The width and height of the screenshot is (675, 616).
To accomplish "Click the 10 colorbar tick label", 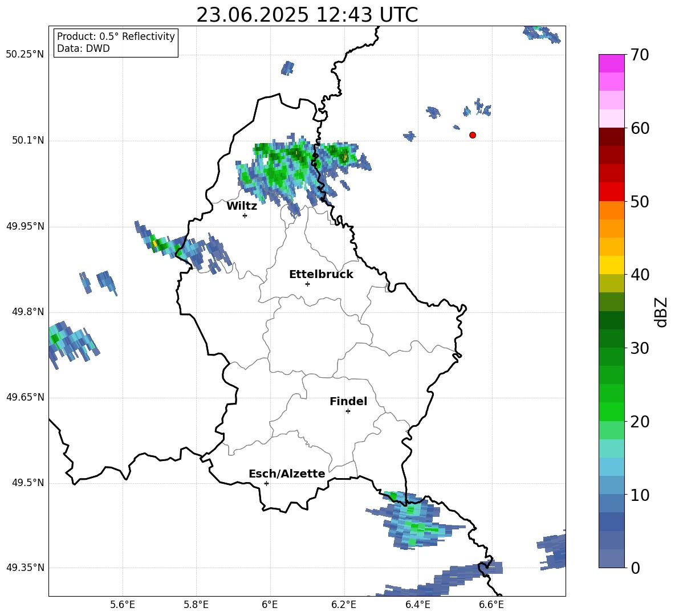I will [640, 495].
